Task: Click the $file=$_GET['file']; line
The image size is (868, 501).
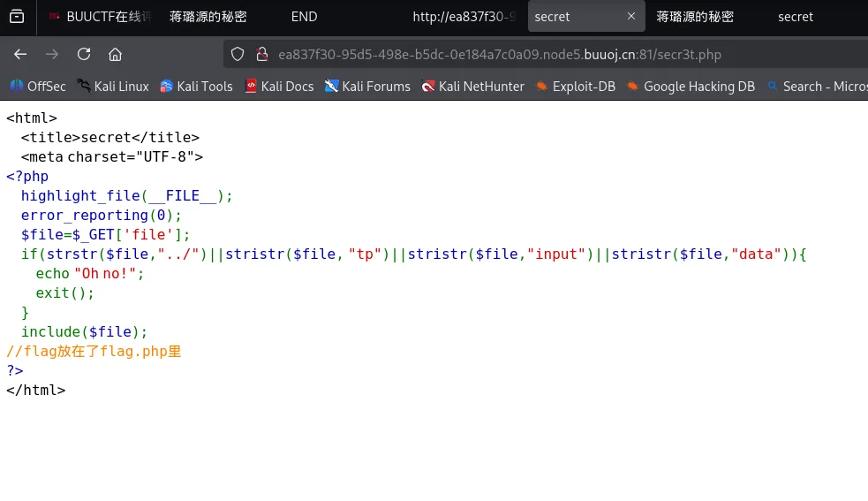Action: point(105,234)
